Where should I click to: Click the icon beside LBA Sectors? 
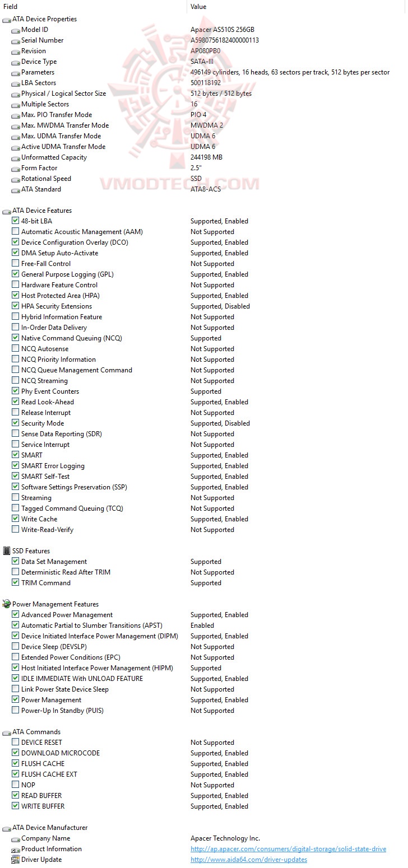coord(16,83)
